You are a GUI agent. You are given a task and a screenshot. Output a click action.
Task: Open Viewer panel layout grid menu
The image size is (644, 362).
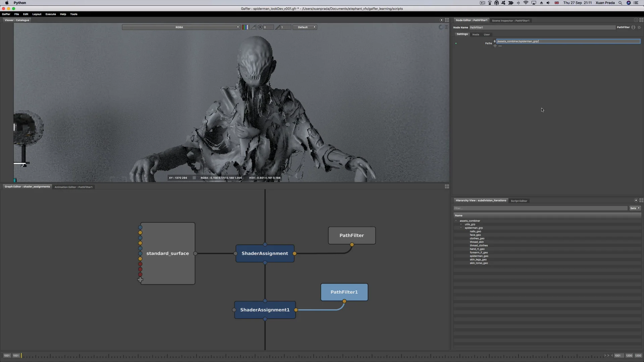click(x=447, y=20)
